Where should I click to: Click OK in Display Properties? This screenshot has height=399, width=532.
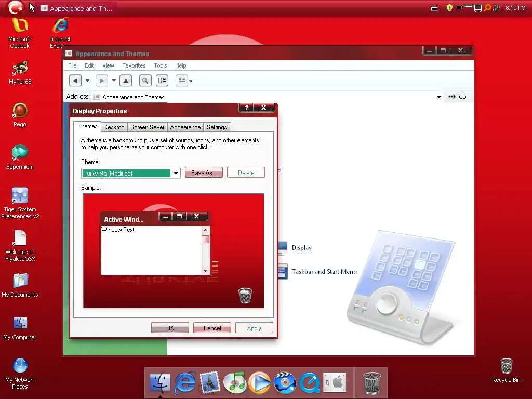click(170, 328)
